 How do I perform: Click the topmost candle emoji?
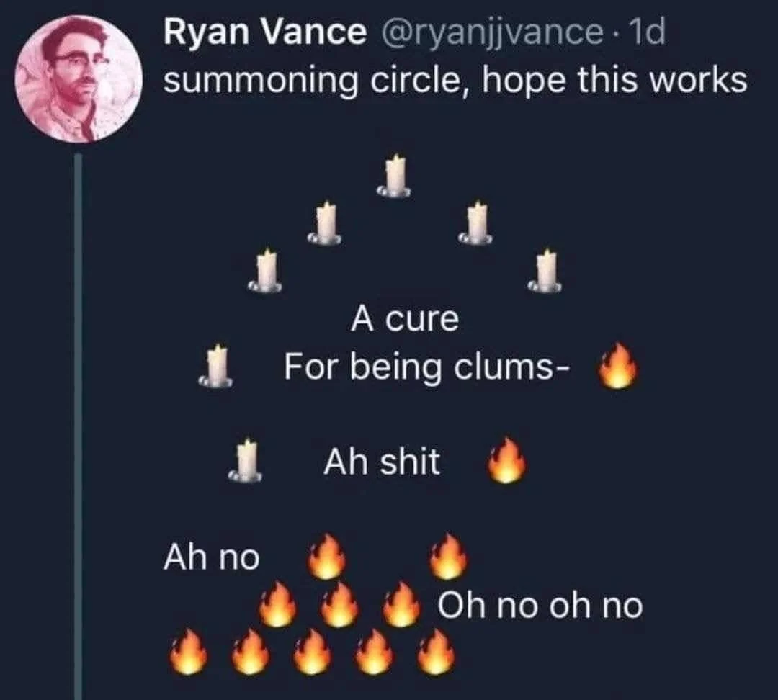pos(395,176)
